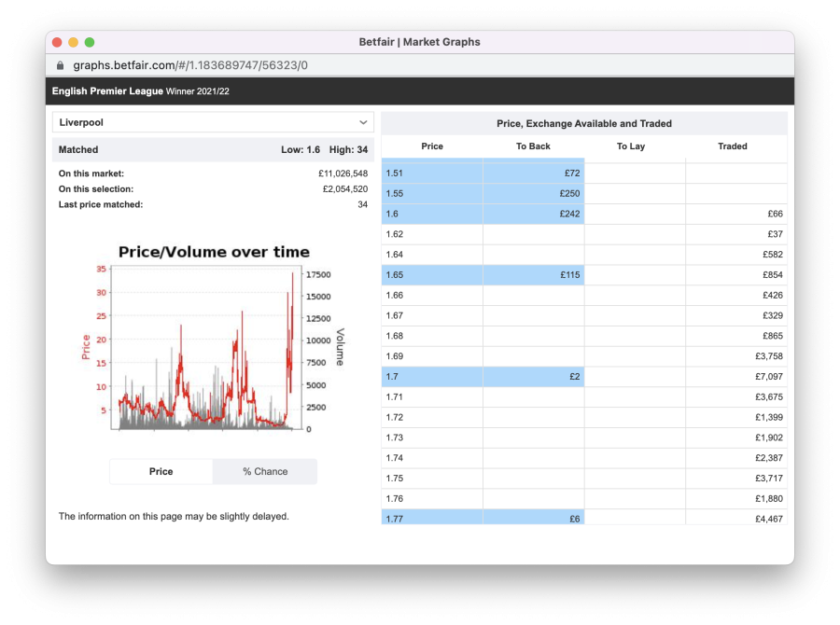Select the 1.64 price cell

432,255
